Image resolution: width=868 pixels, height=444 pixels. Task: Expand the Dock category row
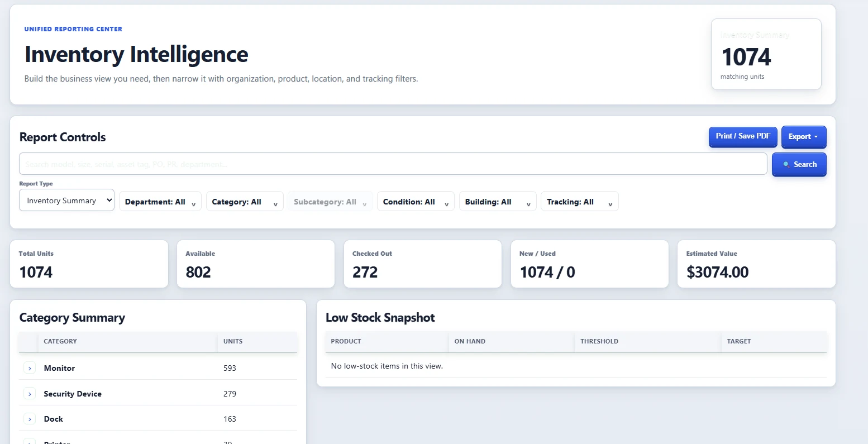(x=30, y=419)
